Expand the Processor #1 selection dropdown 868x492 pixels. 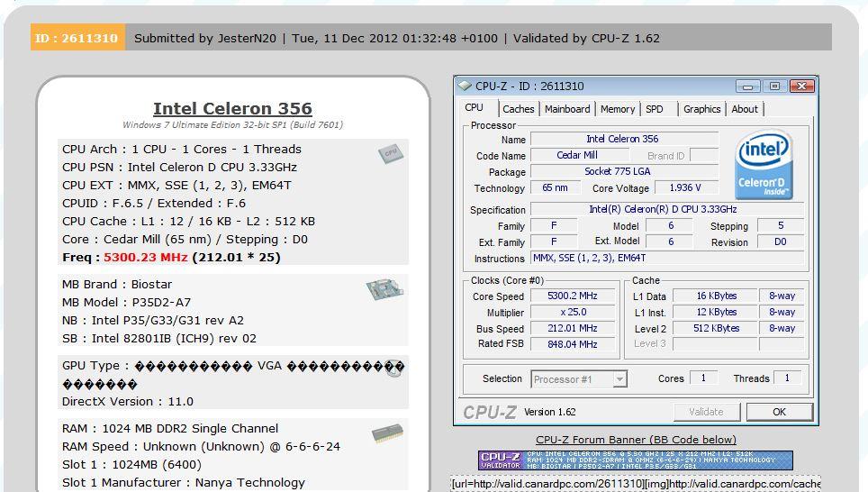[619, 379]
